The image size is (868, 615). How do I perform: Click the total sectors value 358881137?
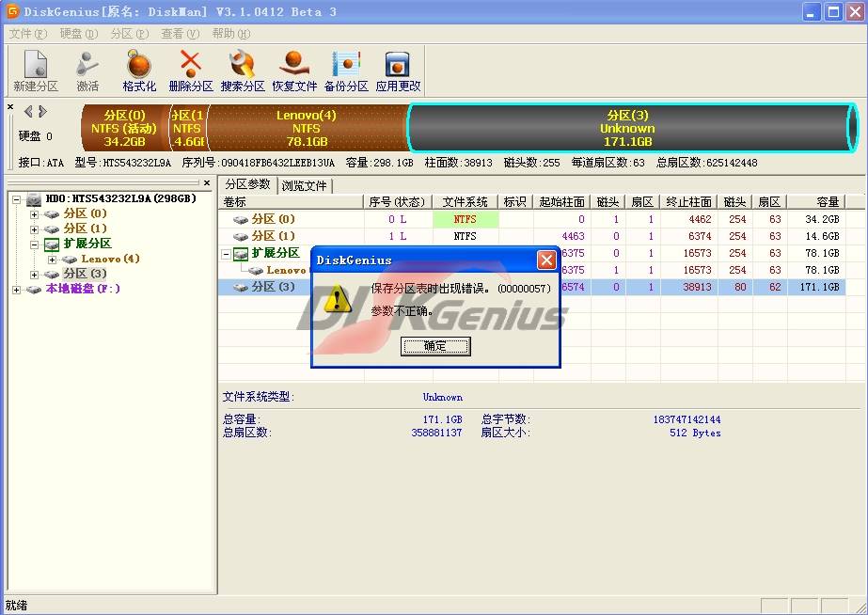(x=436, y=433)
